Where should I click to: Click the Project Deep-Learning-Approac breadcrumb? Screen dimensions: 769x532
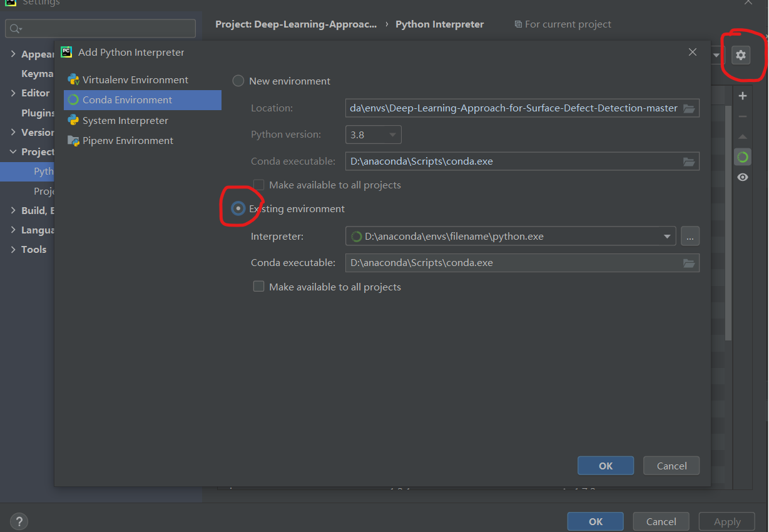click(x=296, y=24)
